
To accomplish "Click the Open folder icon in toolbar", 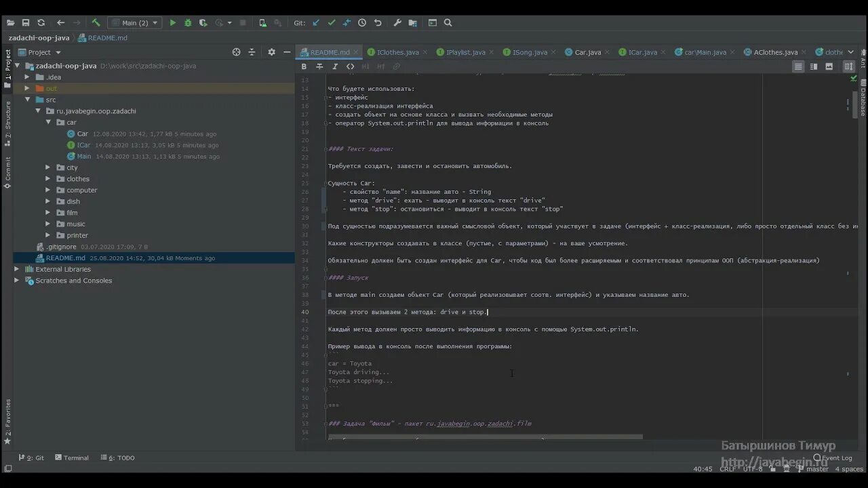I will [12, 23].
